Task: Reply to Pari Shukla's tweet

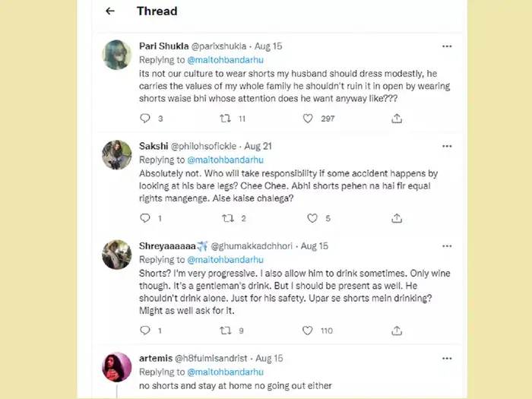Action: (x=146, y=119)
